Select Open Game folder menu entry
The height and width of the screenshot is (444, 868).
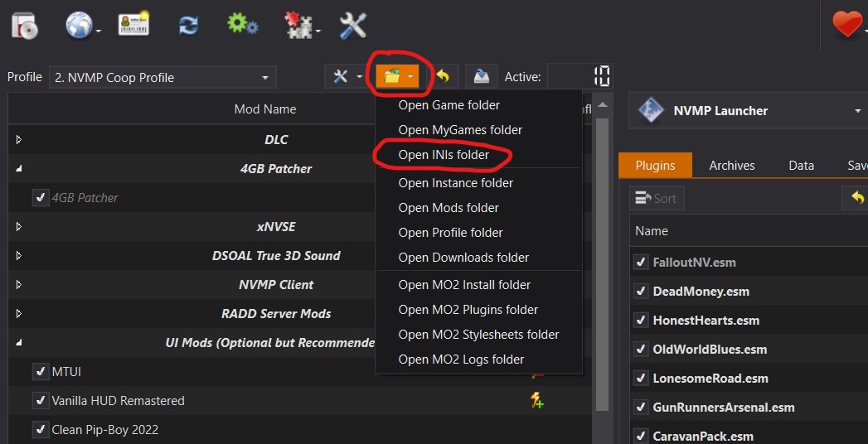pos(449,105)
